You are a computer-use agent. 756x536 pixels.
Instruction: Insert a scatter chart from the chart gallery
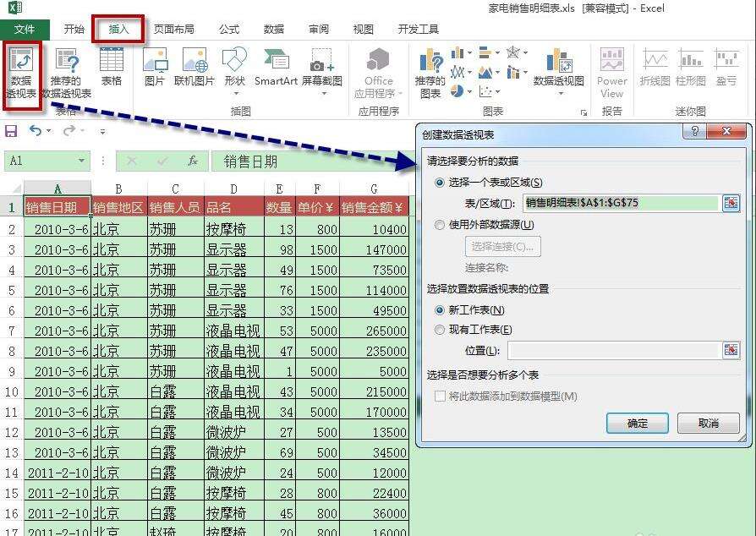coord(489,90)
